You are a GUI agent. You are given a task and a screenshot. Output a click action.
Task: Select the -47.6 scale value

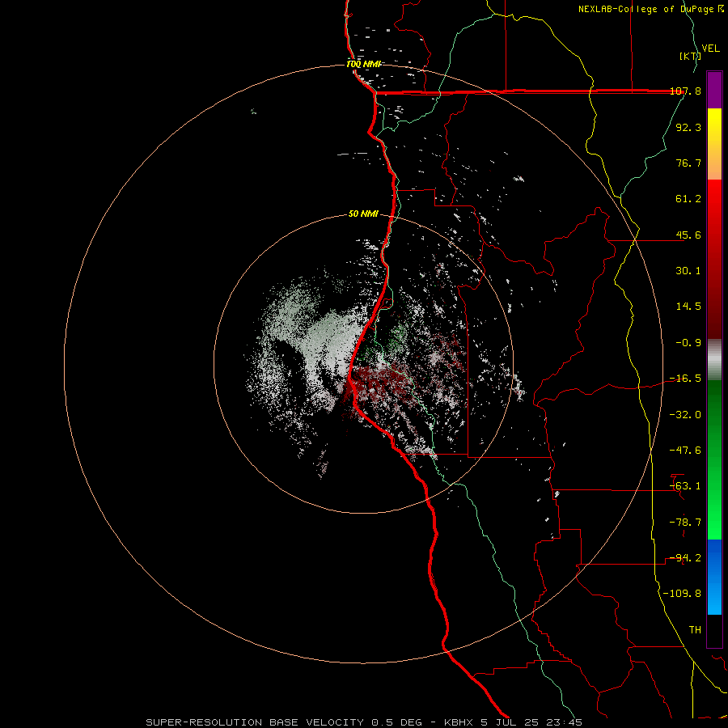coord(685,451)
